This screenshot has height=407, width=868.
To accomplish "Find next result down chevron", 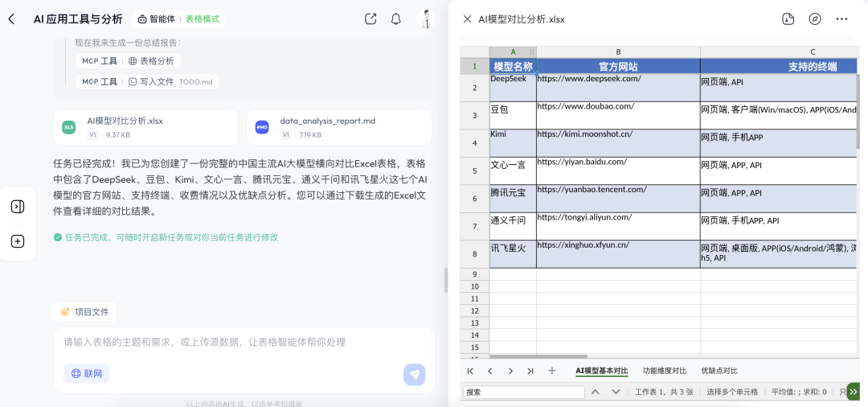I will pos(616,392).
